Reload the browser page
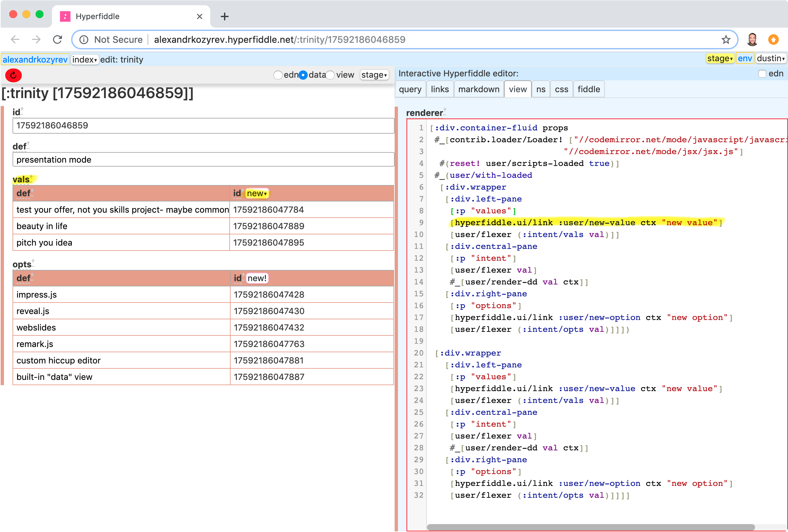The width and height of the screenshot is (788, 532). (58, 40)
